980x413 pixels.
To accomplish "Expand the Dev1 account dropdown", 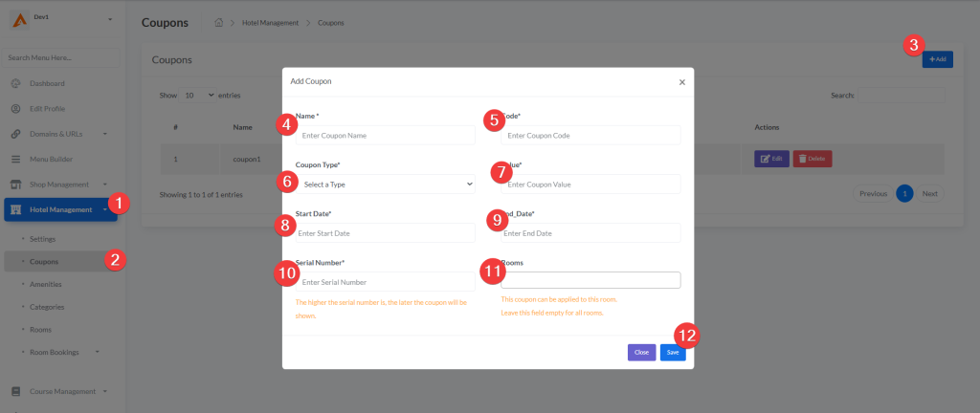I will (x=109, y=19).
